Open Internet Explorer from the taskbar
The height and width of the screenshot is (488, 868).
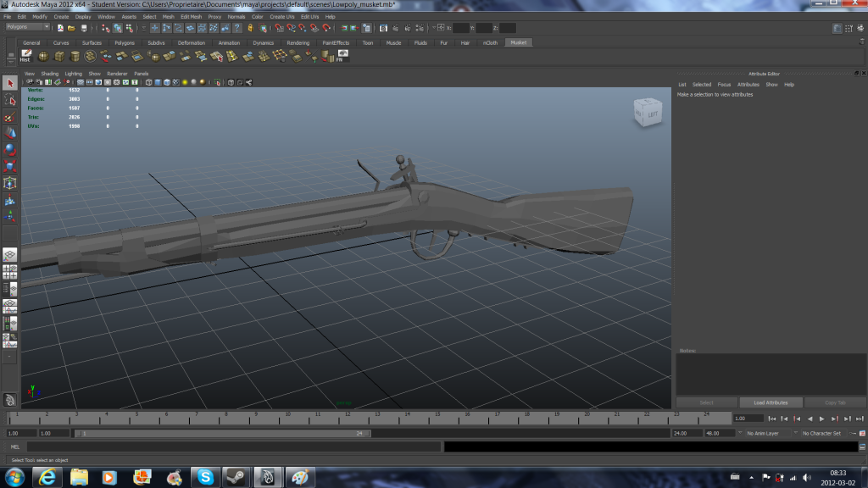coord(47,478)
